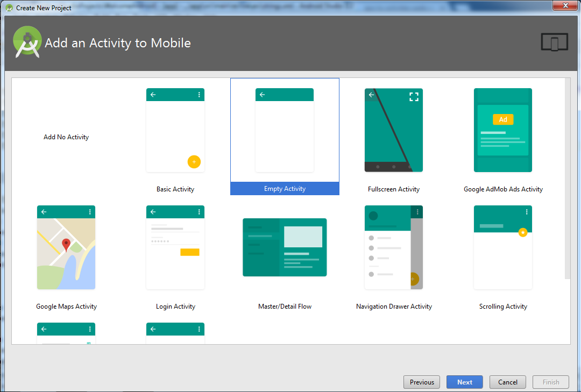
Task: Click the Login Activity label
Action: pyautogui.click(x=175, y=307)
